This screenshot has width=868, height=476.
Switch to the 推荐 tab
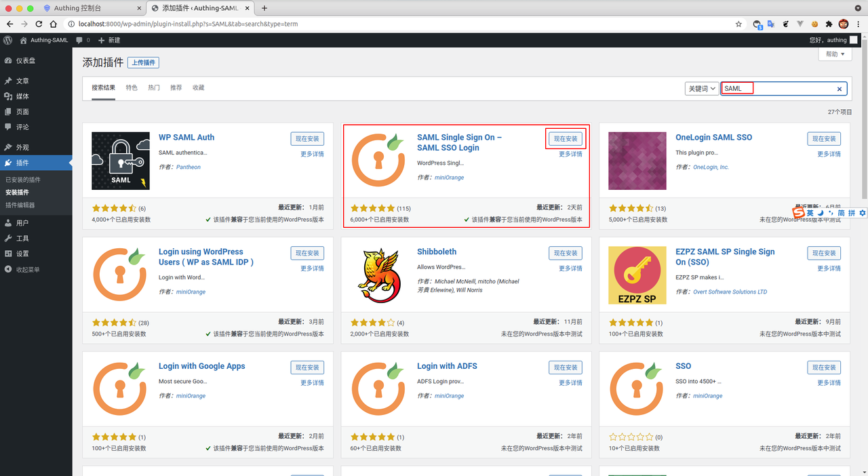(176, 88)
